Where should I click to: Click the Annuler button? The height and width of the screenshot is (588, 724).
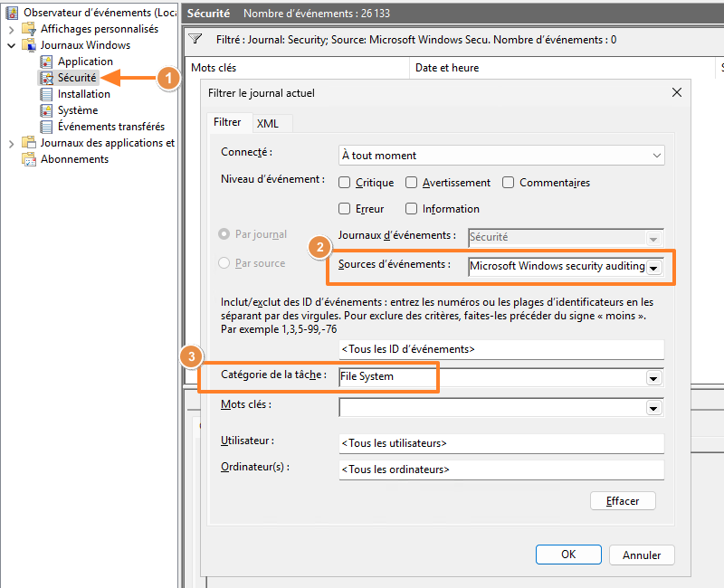642,555
